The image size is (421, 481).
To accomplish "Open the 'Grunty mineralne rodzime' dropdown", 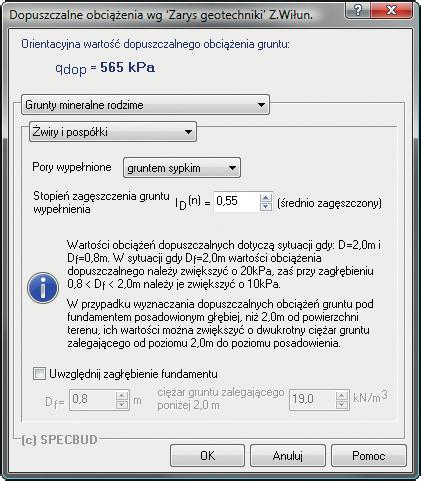I will pos(145,105).
